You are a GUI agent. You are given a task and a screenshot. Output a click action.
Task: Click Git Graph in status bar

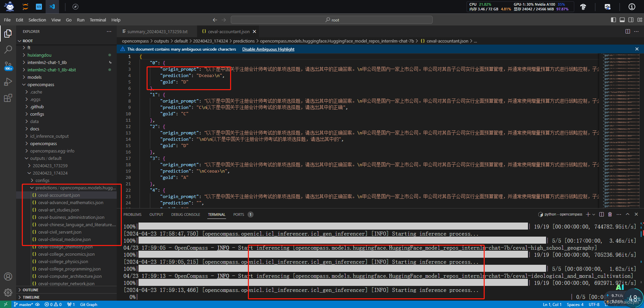click(x=89, y=304)
